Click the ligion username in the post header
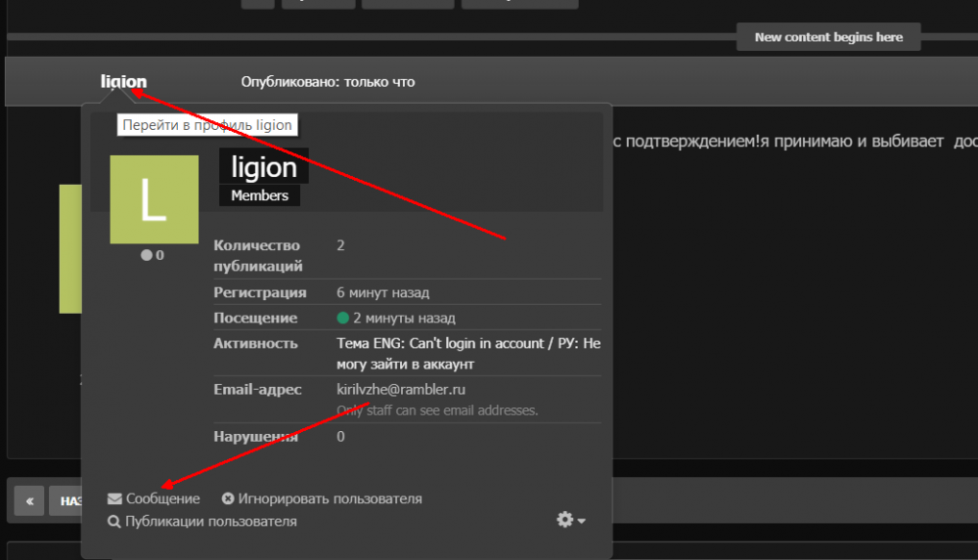The image size is (978, 560). pyautogui.click(x=123, y=82)
